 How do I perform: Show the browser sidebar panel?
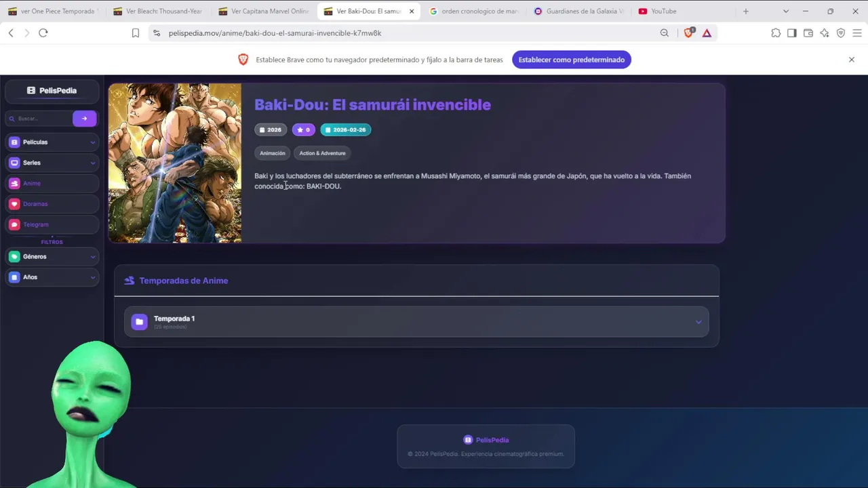[792, 33]
